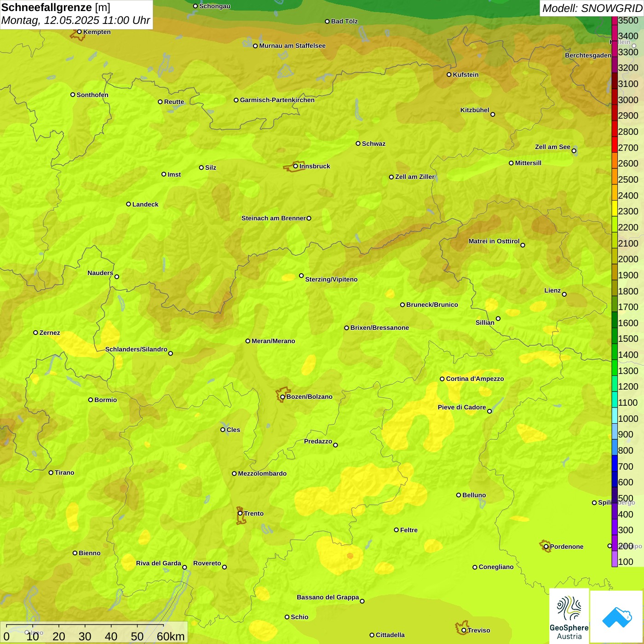The height and width of the screenshot is (644, 644).
Task: Select the red 2700 legend color swatch
Action: 615,144
